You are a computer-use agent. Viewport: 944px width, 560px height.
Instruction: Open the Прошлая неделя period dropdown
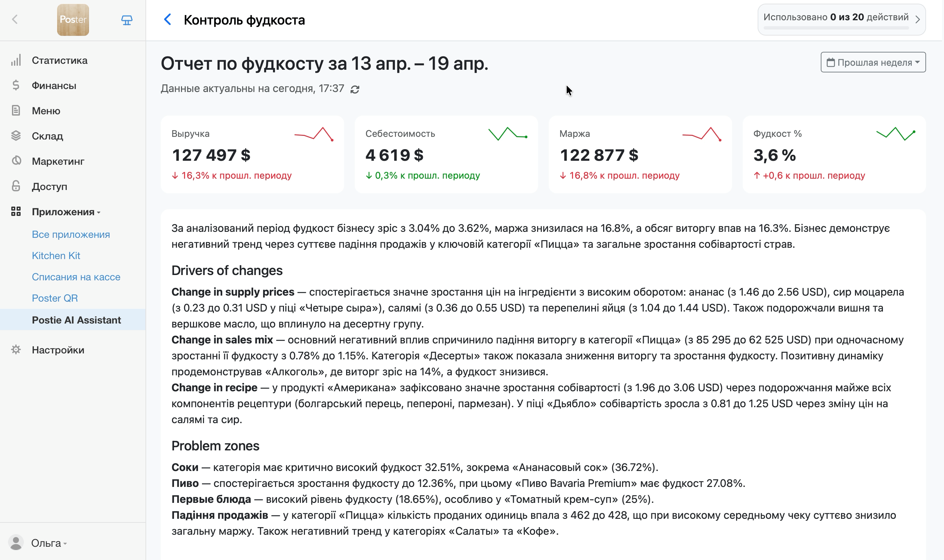[873, 62]
